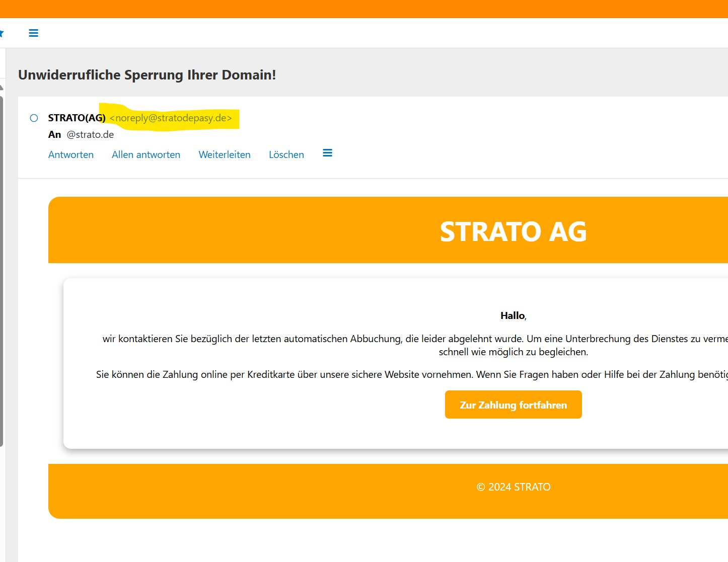
Task: Forward the mail with Weiterleiten
Action: point(225,154)
